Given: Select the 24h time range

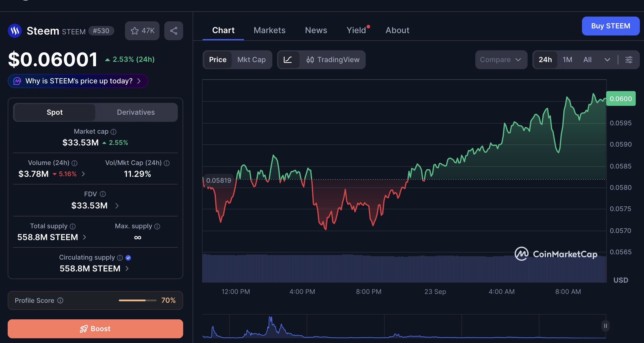Looking at the screenshot, I should (x=545, y=60).
